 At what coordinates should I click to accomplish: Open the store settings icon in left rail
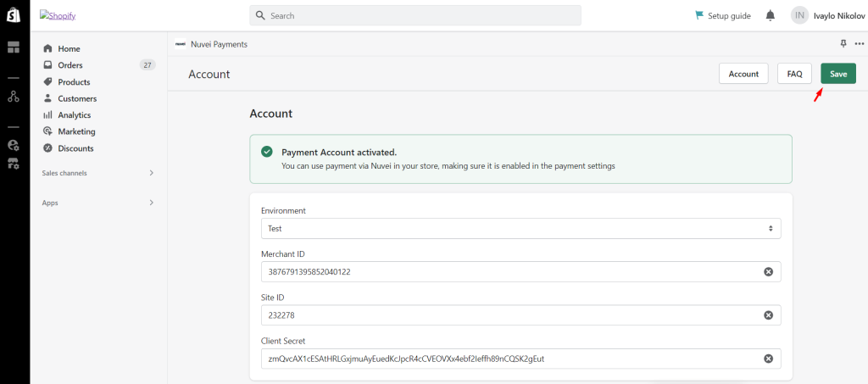[x=14, y=164]
